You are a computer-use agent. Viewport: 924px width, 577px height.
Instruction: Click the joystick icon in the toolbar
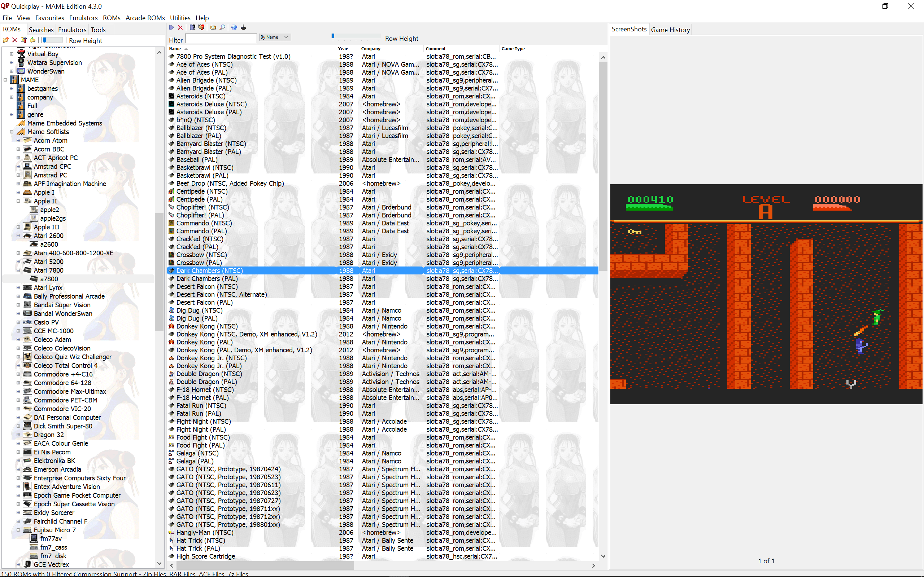pyautogui.click(x=243, y=27)
